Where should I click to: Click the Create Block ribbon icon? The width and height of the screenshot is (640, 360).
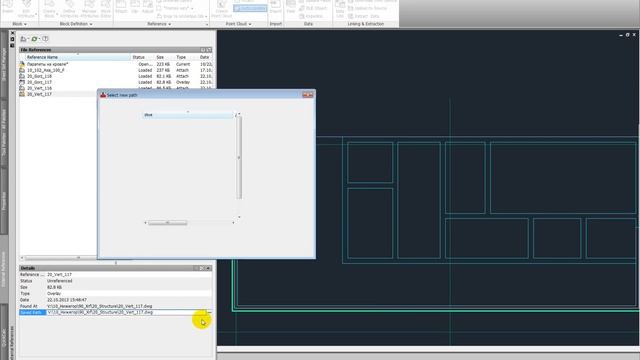(49, 9)
